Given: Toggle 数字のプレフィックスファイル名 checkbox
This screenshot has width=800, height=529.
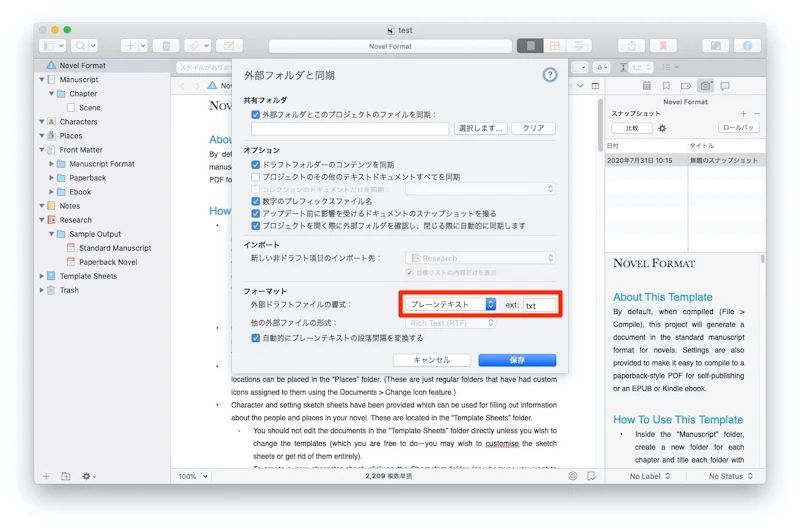Looking at the screenshot, I should pos(256,201).
